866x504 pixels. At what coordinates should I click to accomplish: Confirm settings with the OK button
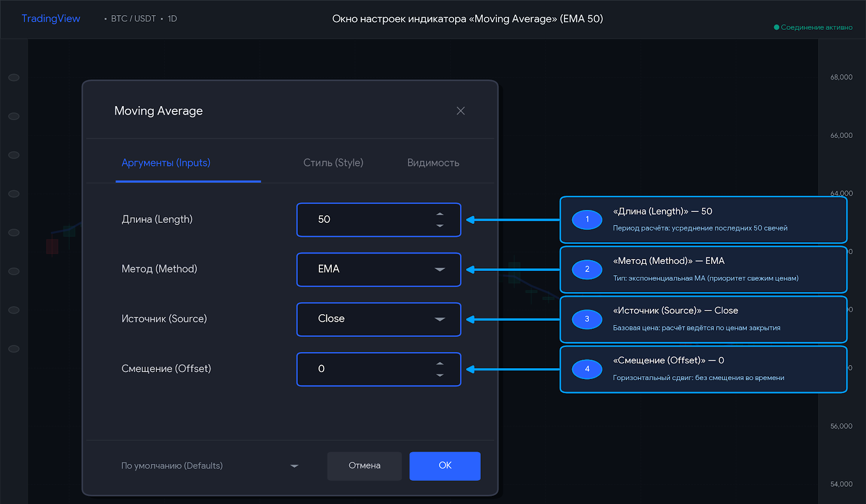point(445,466)
